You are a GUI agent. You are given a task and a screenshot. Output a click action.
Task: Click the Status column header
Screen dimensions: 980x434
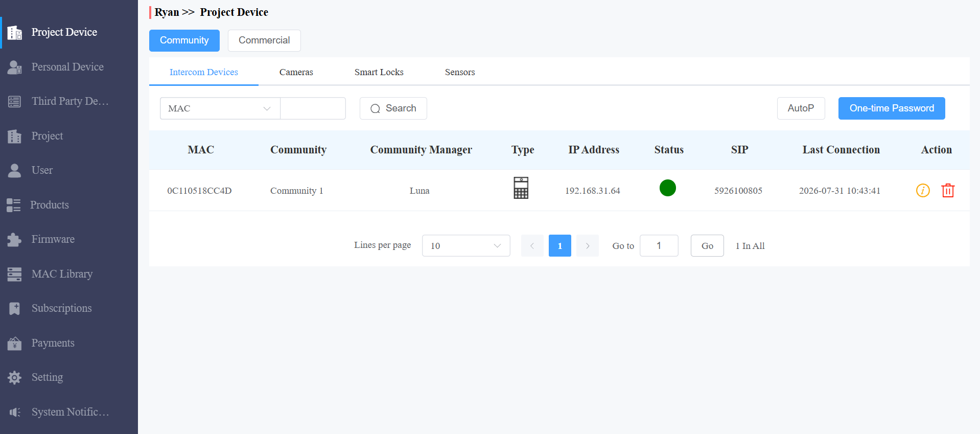tap(669, 150)
